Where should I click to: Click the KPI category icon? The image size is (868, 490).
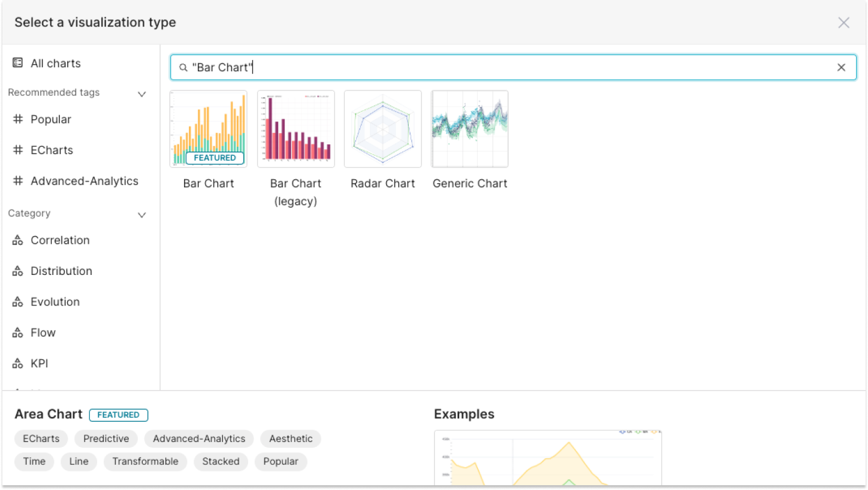(17, 363)
